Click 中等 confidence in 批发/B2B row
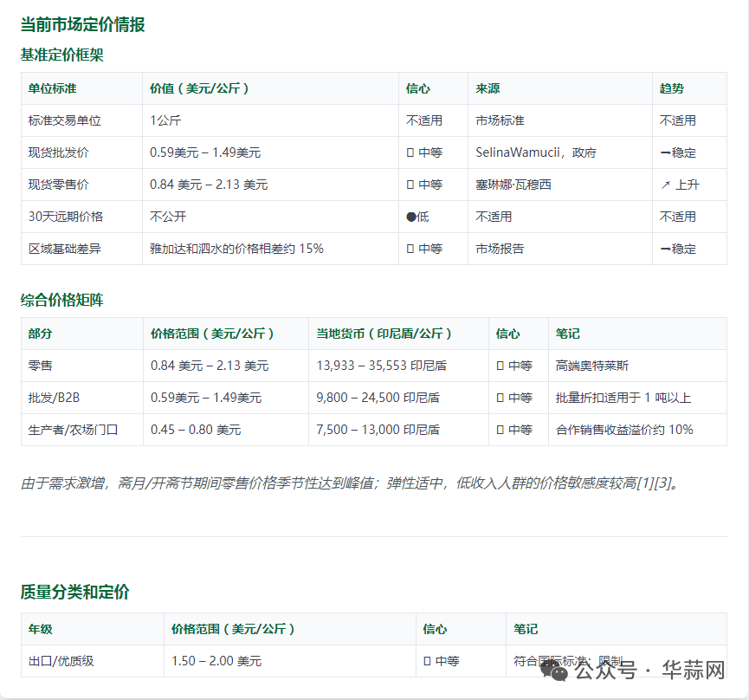The image size is (749, 700). click(x=514, y=398)
